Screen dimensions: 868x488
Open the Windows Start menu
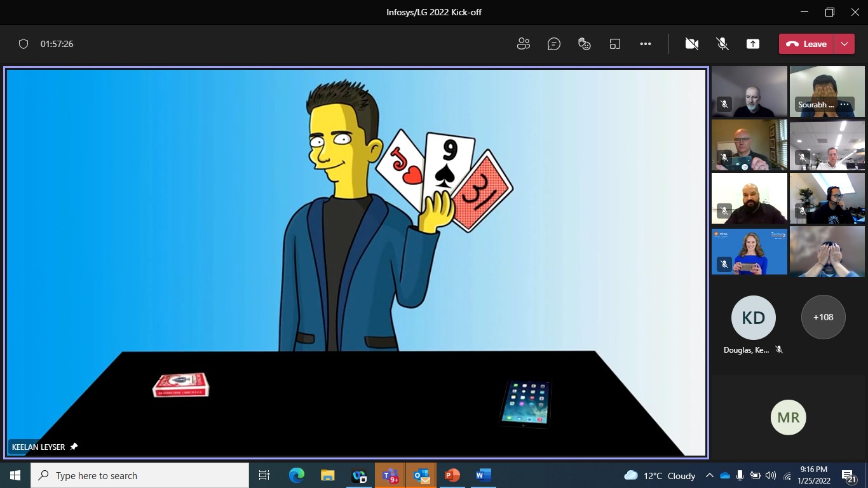15,475
